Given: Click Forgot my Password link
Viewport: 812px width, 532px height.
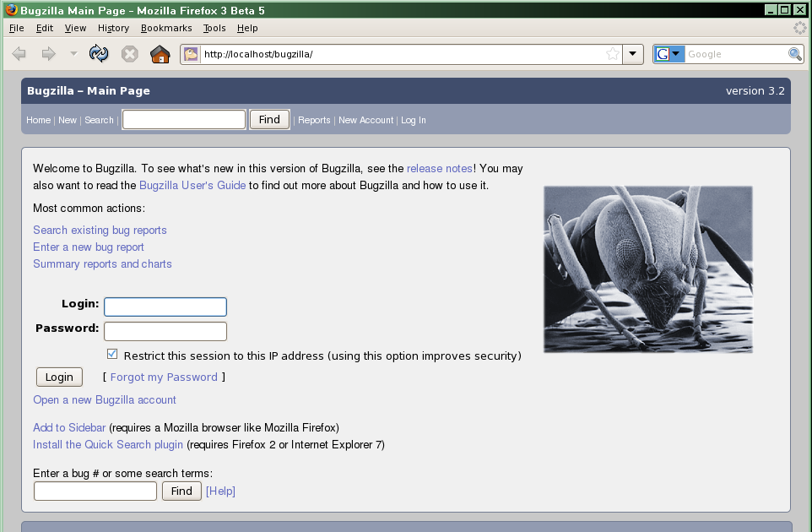Looking at the screenshot, I should coord(164,377).
